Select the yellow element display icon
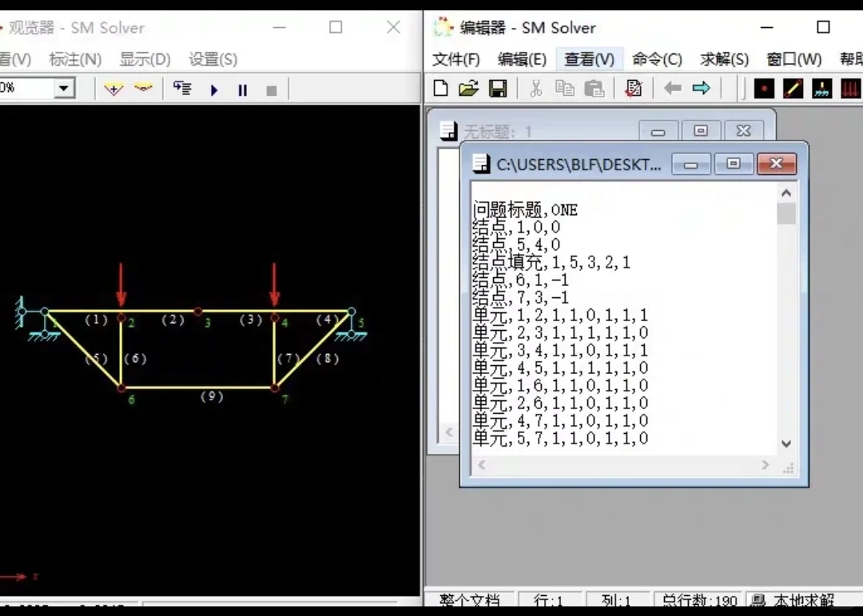 [x=793, y=88]
